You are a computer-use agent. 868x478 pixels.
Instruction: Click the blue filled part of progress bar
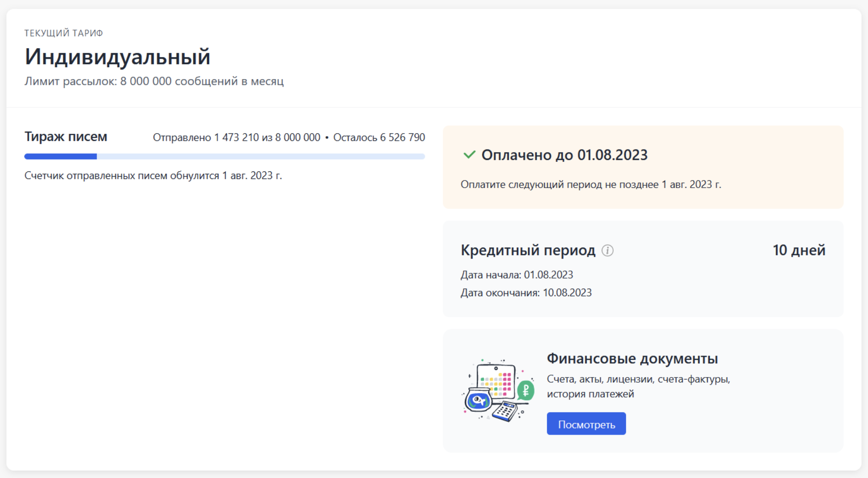[61, 157]
